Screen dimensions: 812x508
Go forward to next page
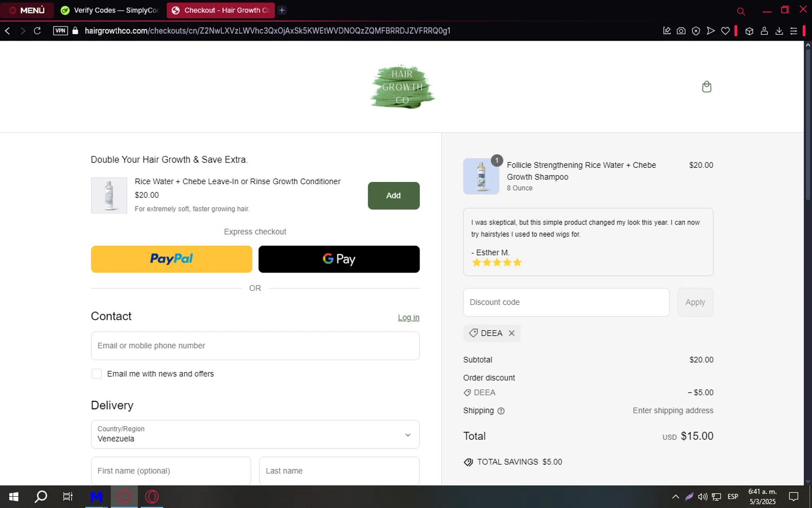[23, 31]
